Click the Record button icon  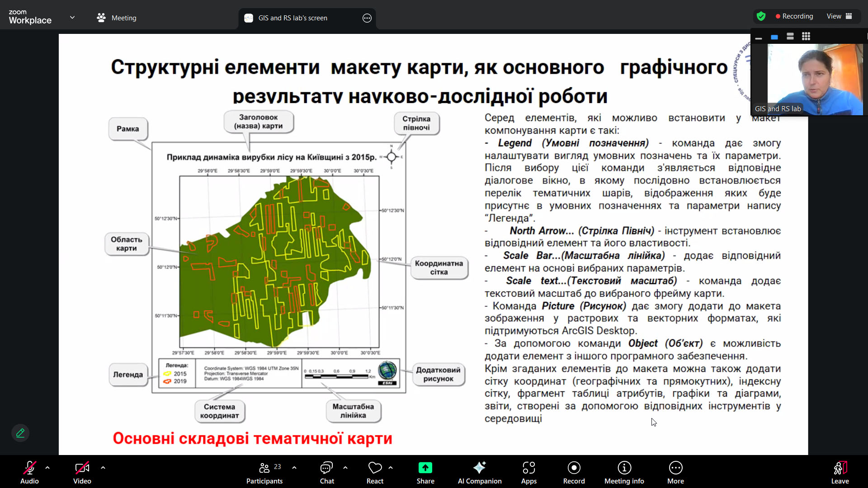pyautogui.click(x=574, y=468)
